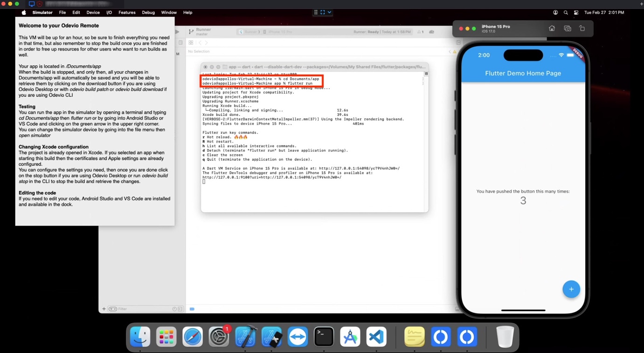Select the iPhone 15 Pro run destination
Viewport: 644px width, 353px height.
click(280, 32)
